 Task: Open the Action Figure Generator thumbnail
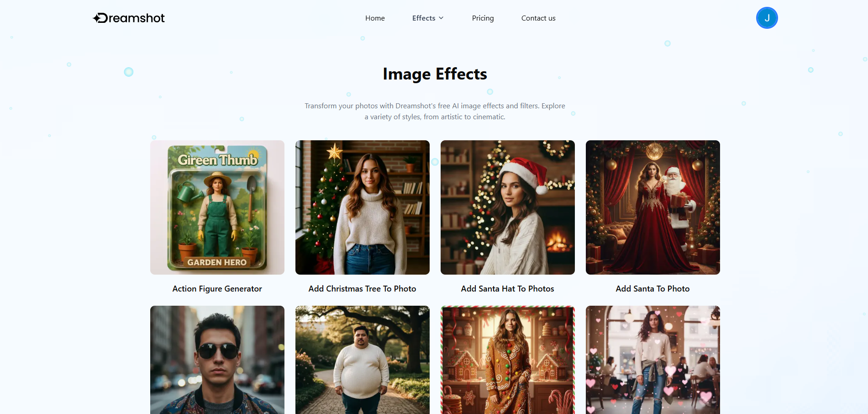(217, 207)
